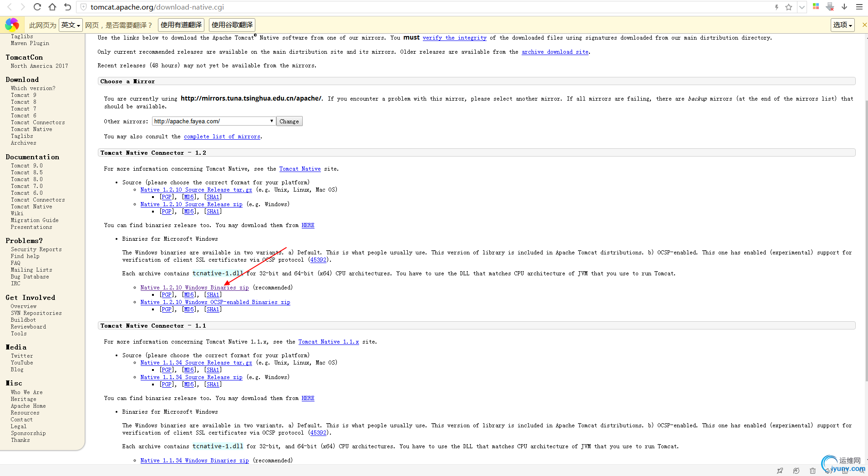Click the site shield icon before the URL
This screenshot has height=476, width=868.
click(x=83, y=7)
